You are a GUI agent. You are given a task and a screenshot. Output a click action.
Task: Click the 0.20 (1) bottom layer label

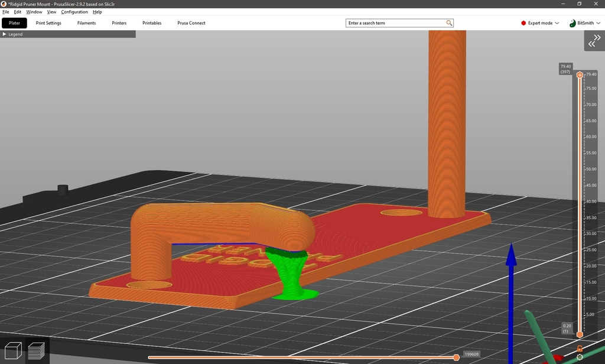point(567,329)
